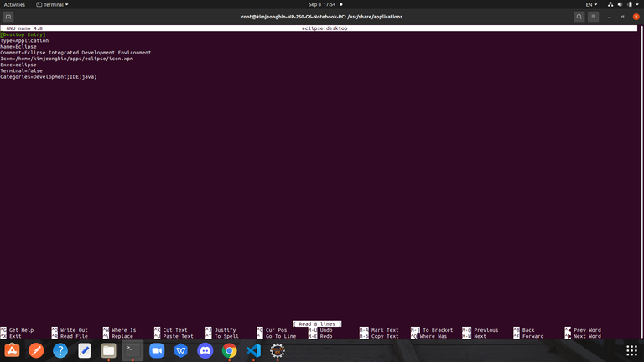
Task: Click the Forward shortcut label
Action: tap(532, 336)
